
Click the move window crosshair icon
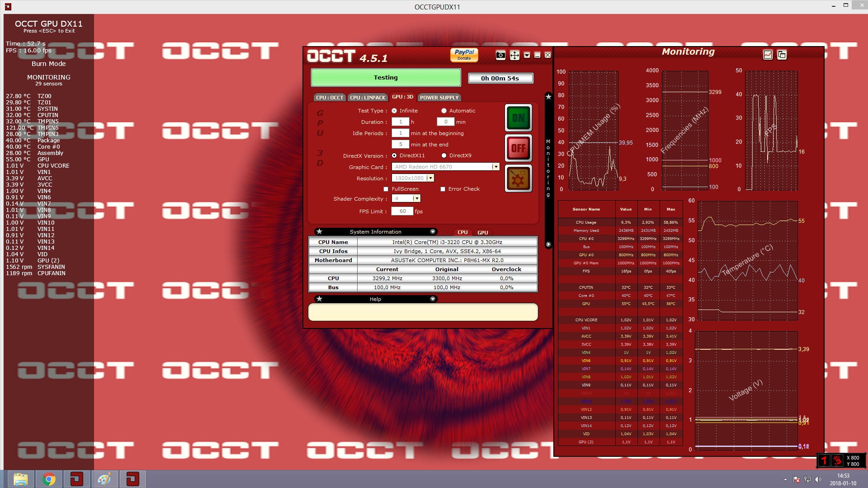coord(514,55)
